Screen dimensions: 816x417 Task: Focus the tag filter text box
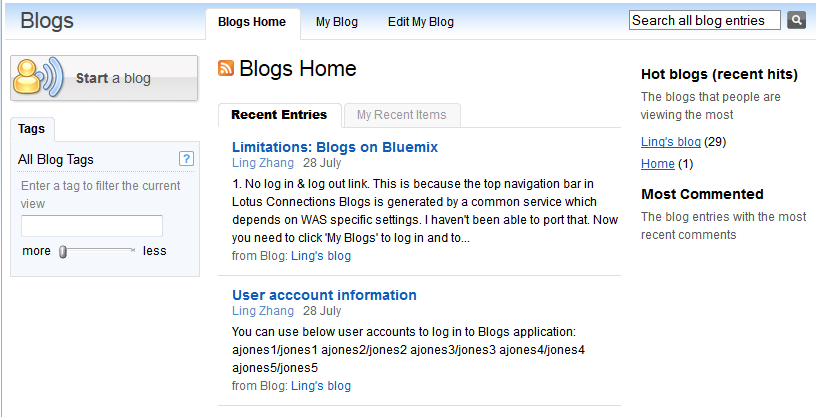tap(92, 226)
